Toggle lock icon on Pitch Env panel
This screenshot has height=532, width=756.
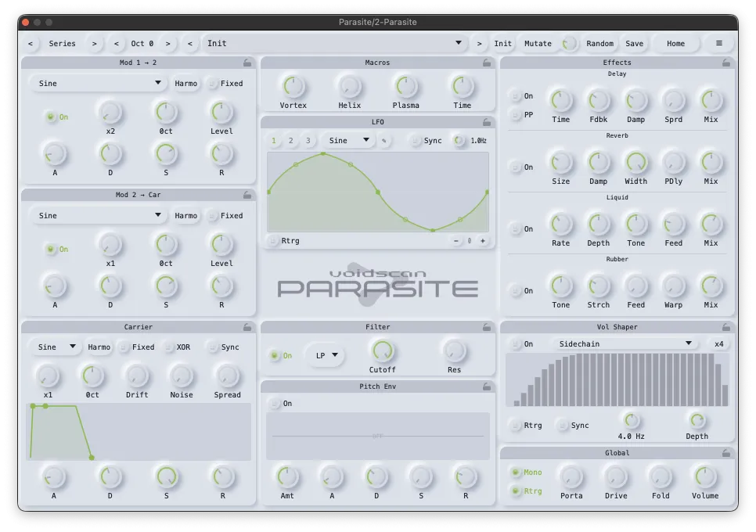(487, 386)
